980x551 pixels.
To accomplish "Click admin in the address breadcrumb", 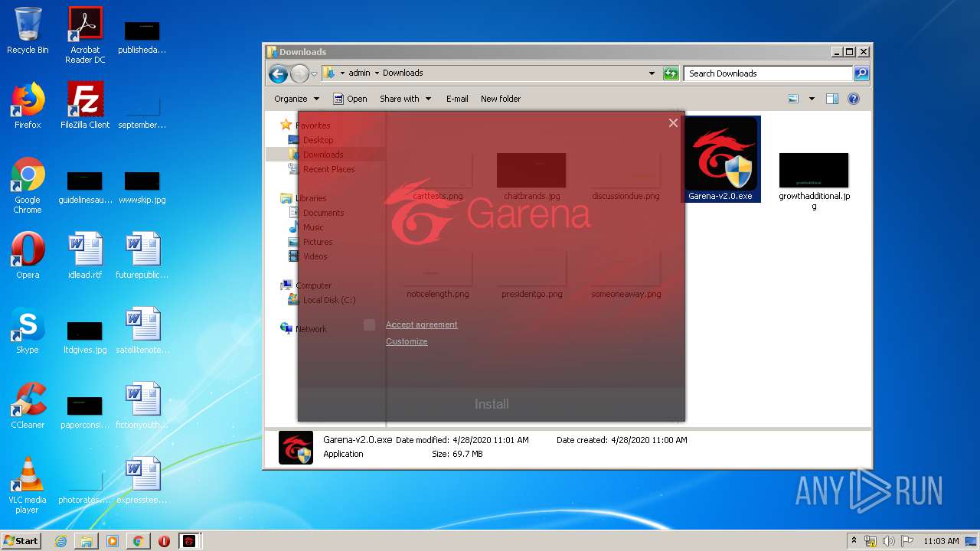I will (359, 73).
